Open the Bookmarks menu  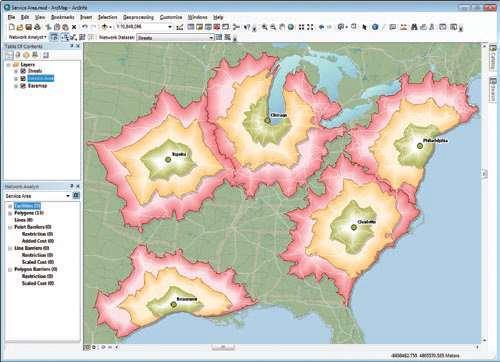pyautogui.click(x=62, y=17)
